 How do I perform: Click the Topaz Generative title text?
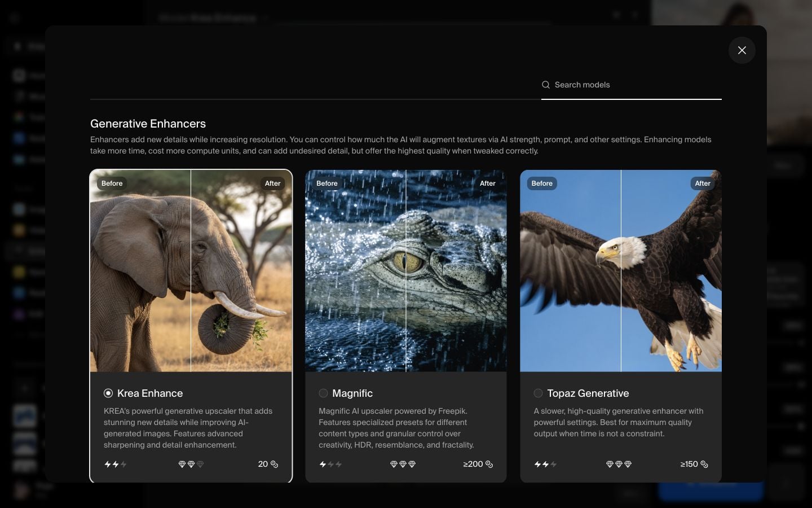pos(588,393)
